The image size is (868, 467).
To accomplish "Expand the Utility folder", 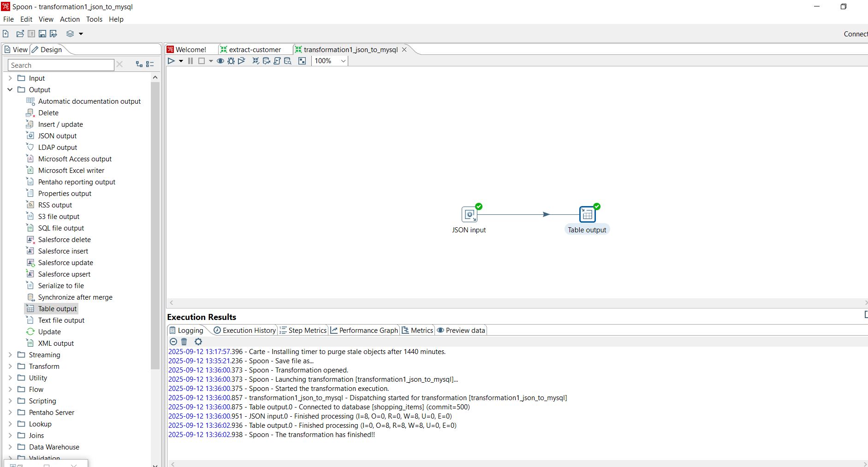I will coord(10,378).
